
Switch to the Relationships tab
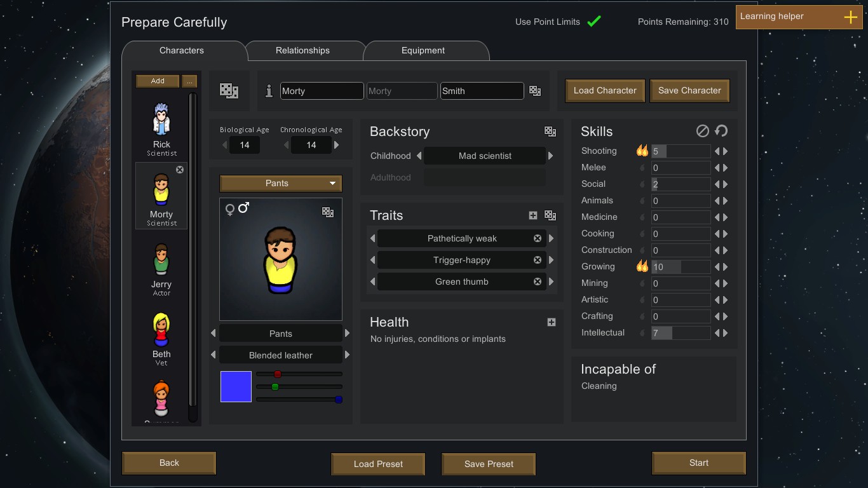click(x=302, y=50)
